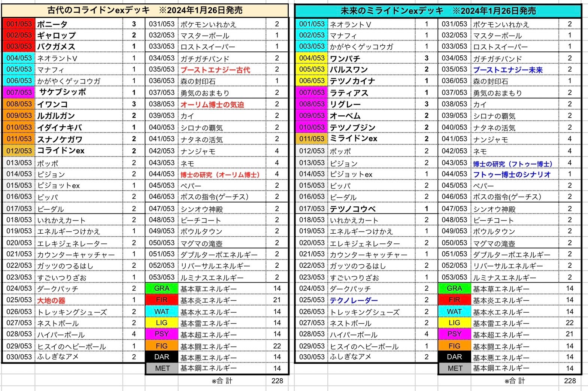Click count 21 for 基本炎エネルギー in コライドン deck
The image size is (588, 391).
[x=277, y=300]
